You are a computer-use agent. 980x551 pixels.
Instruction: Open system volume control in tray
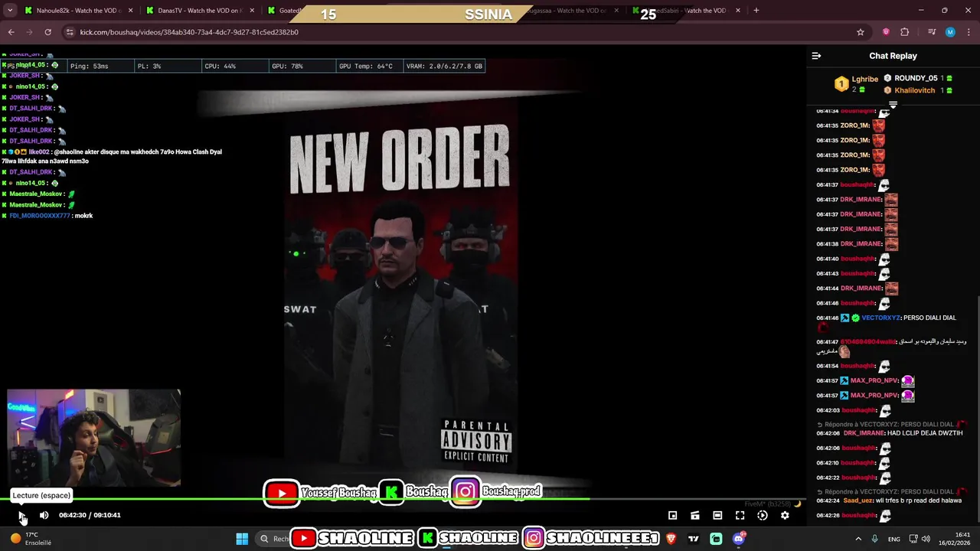click(x=926, y=539)
